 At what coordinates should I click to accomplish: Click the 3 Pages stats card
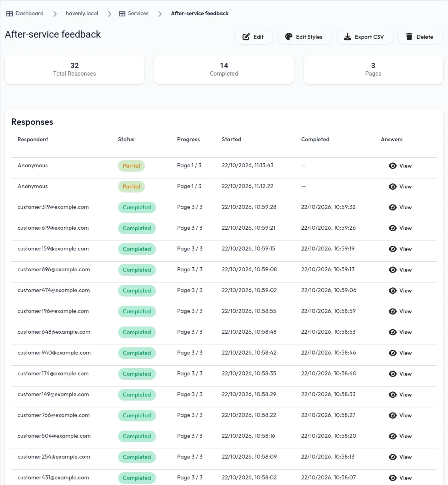click(x=373, y=70)
